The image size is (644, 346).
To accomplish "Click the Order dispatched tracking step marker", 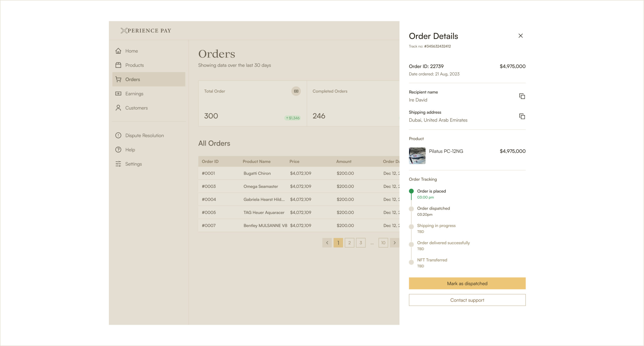I will click(411, 209).
